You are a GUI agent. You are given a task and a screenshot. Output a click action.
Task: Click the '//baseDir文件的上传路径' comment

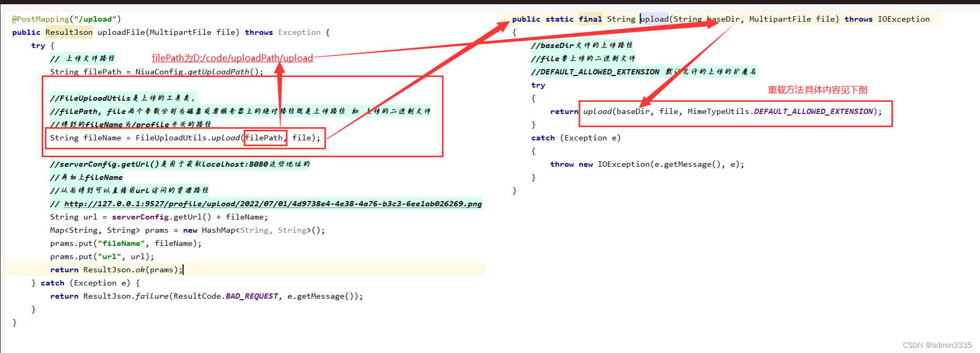(582, 45)
